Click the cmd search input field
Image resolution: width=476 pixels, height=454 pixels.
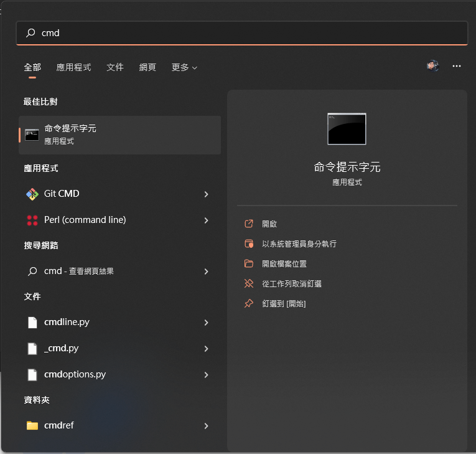coord(242,33)
